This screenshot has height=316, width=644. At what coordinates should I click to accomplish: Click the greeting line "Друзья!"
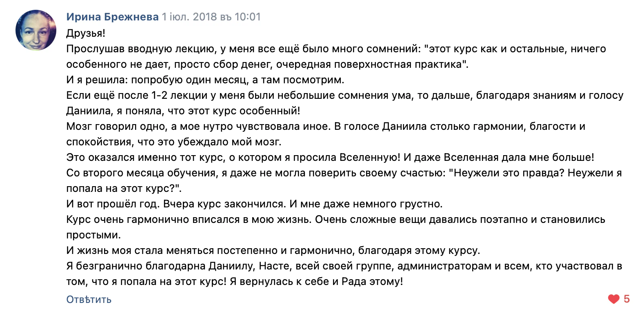tap(86, 33)
